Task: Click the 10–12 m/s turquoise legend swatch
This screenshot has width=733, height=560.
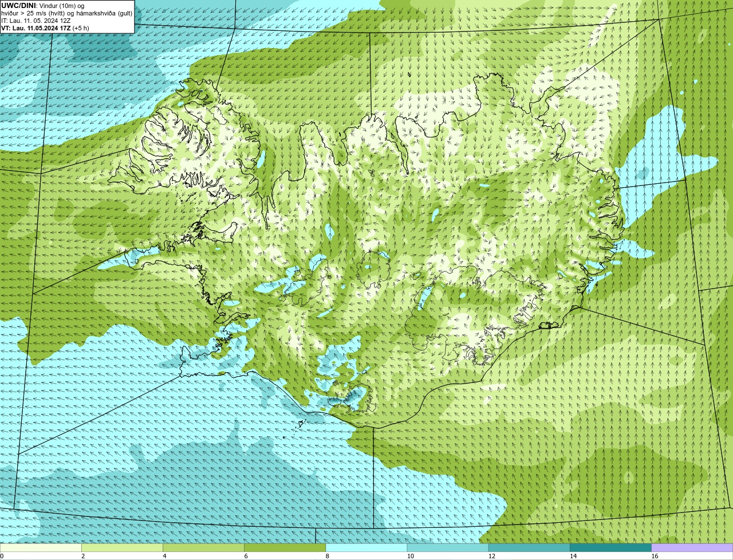Action: tap(448, 547)
